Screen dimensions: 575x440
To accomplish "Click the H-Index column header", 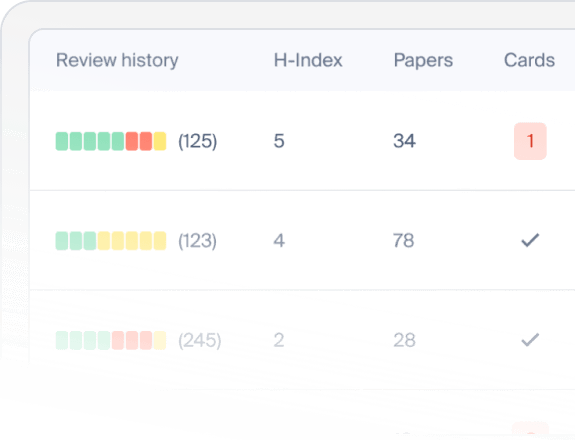I will [308, 60].
